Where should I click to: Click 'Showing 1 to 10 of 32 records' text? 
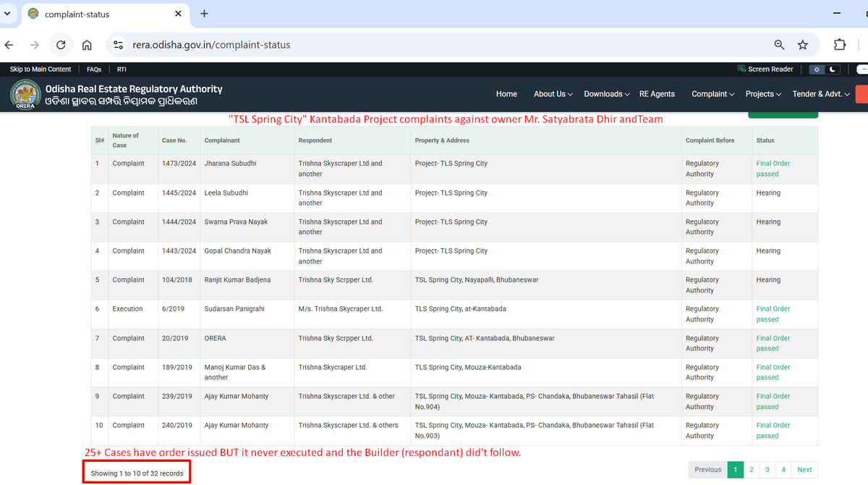137,473
